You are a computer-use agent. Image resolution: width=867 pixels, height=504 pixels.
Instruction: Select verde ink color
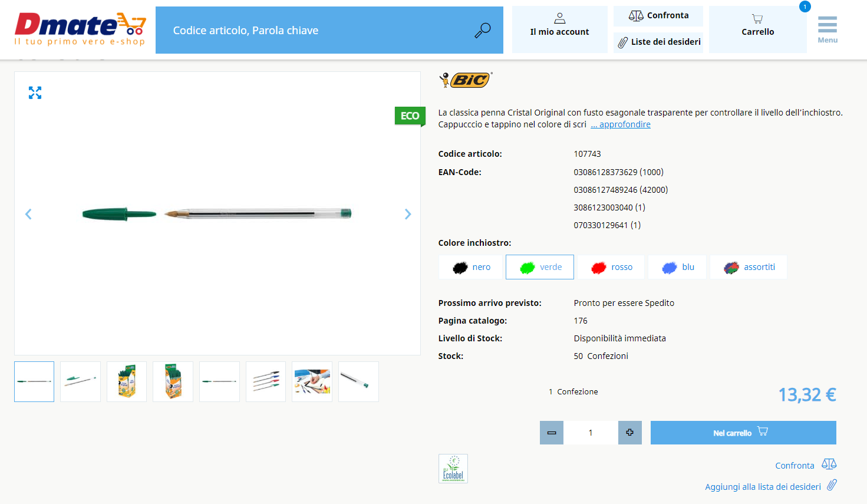pos(540,267)
